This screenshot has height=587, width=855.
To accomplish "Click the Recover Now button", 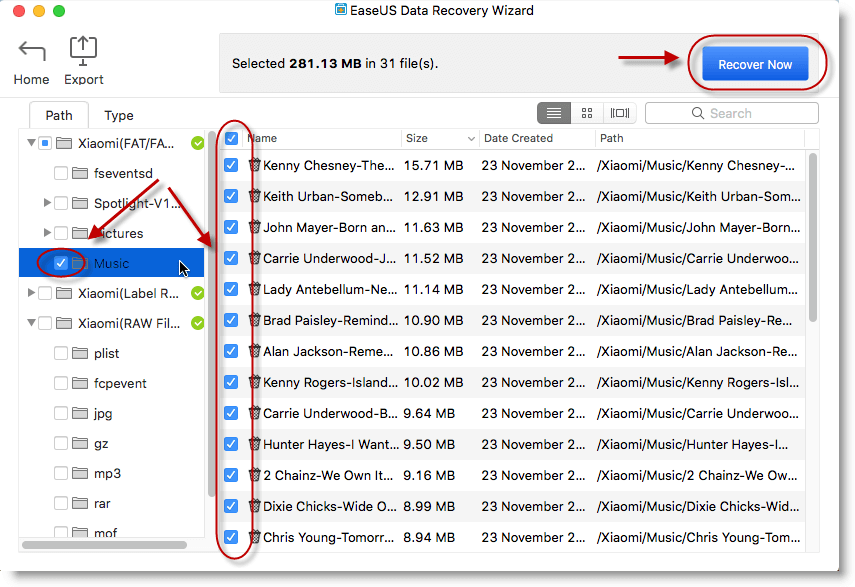I will [x=755, y=64].
